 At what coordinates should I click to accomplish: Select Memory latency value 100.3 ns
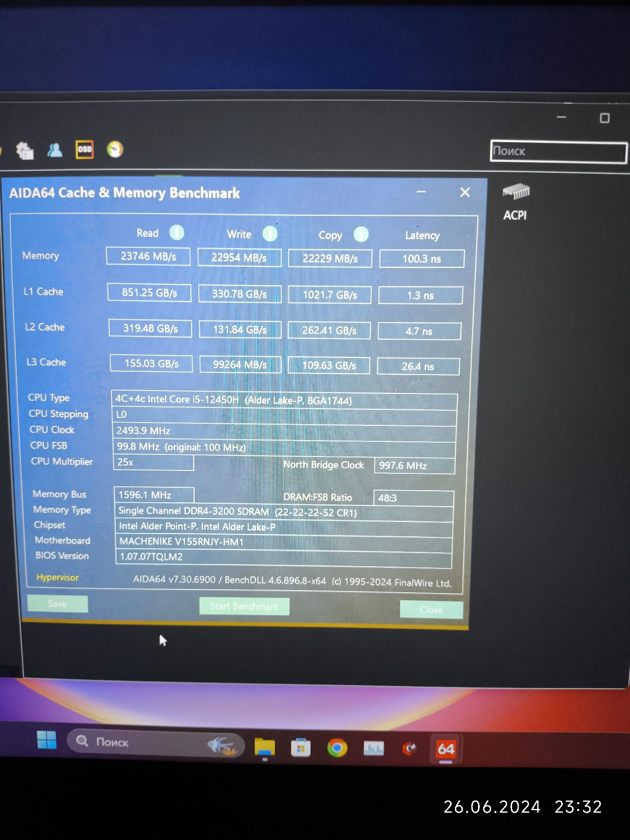pyautogui.click(x=422, y=259)
